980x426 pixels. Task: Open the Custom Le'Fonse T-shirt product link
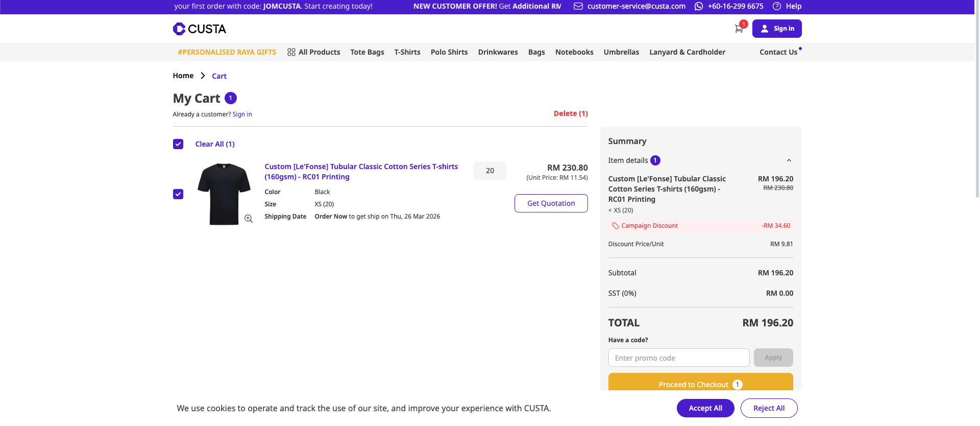tap(361, 172)
